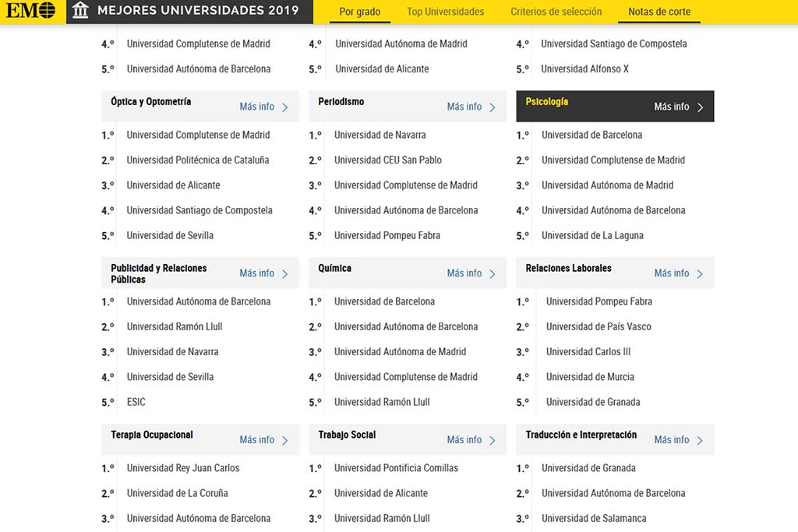798x532 pixels.
Task: Open the Notas de corte tab
Action: click(x=659, y=12)
